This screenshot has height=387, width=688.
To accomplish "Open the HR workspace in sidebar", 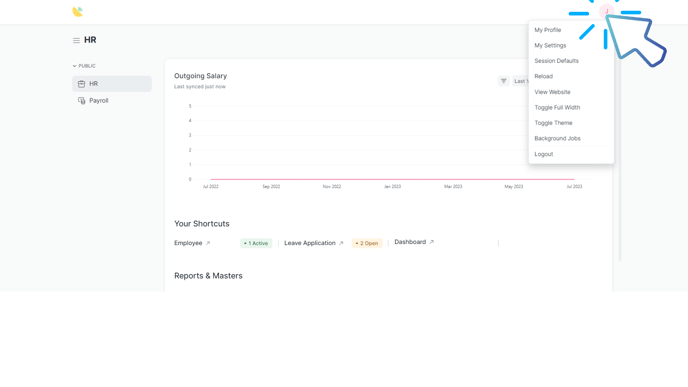I will click(x=112, y=84).
